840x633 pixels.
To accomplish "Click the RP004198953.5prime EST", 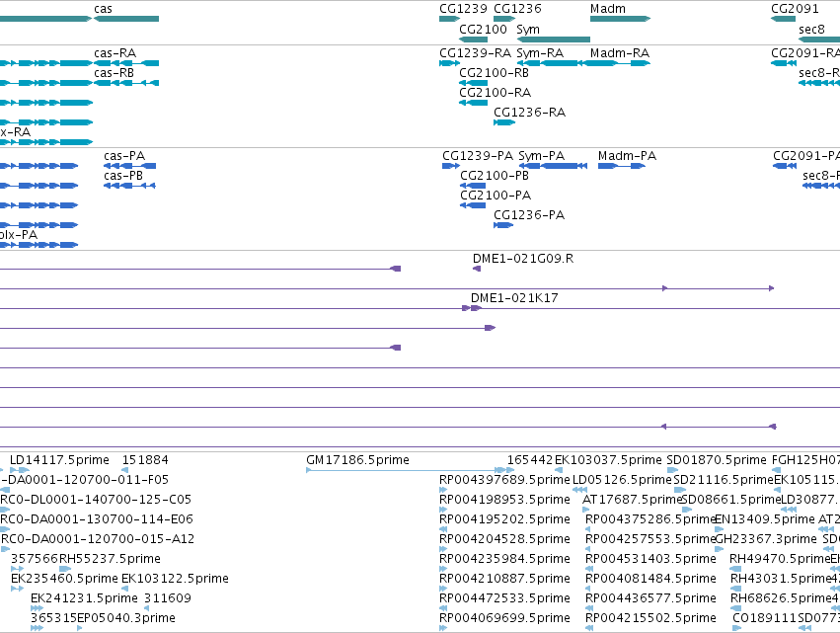I will (443, 510).
